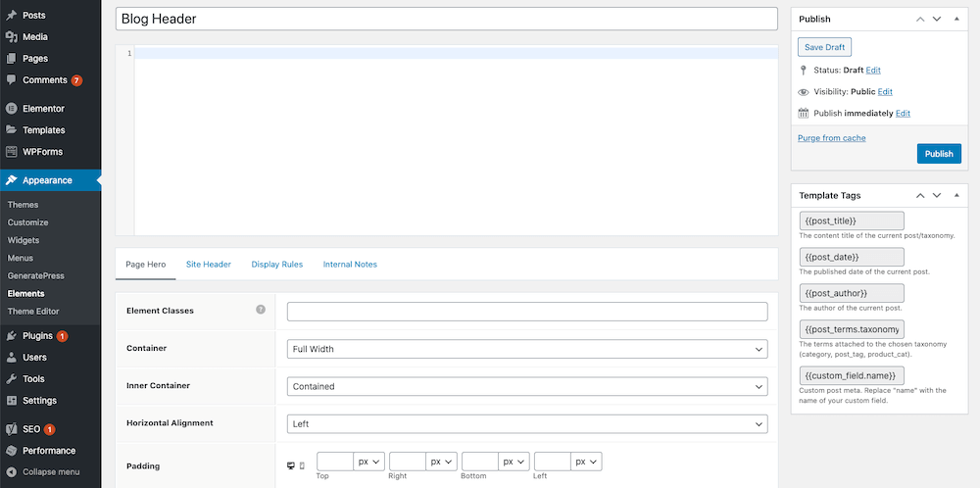
Task: Open Customize submenu item
Action: [27, 222]
